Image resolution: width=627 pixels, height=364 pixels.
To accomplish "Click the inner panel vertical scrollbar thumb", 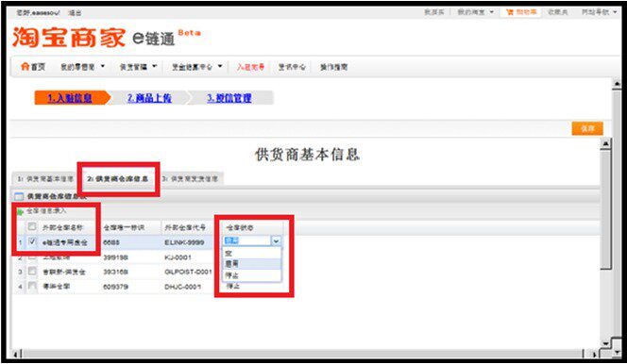I will coord(606,209).
